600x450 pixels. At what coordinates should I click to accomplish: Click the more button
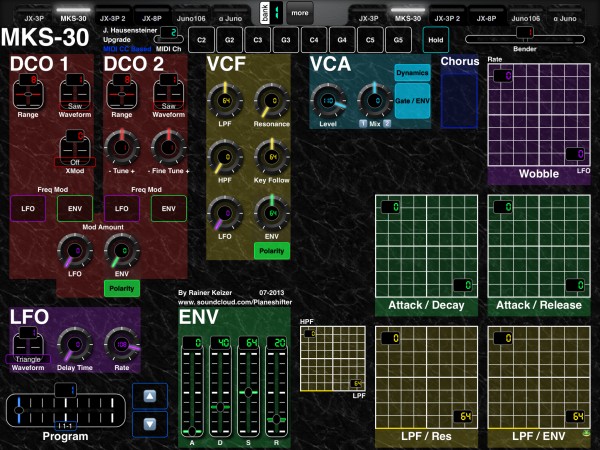[300, 13]
